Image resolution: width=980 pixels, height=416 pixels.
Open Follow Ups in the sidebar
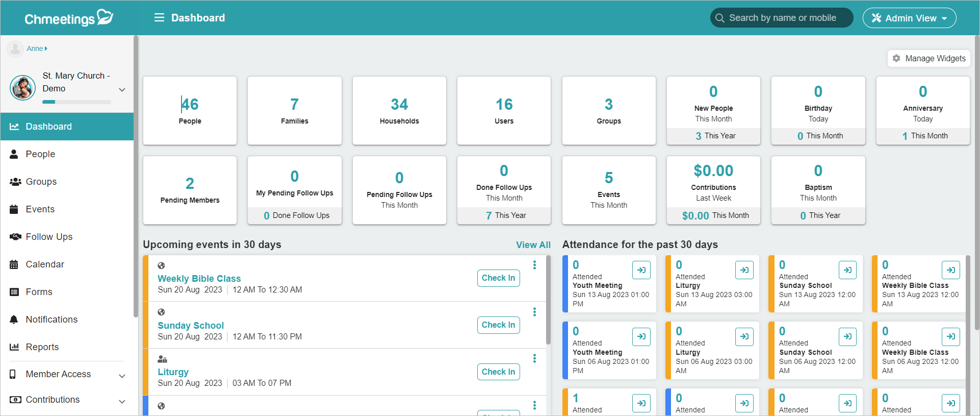pos(67,237)
